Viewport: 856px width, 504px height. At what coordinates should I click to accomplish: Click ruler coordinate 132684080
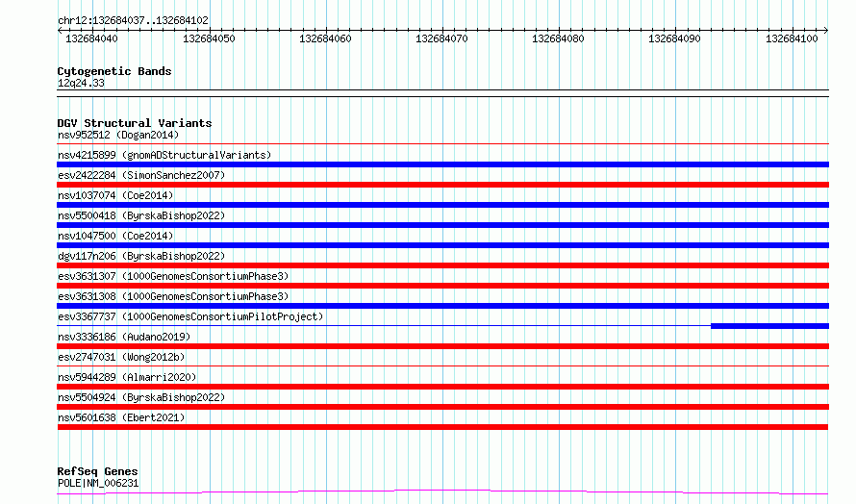[558, 38]
